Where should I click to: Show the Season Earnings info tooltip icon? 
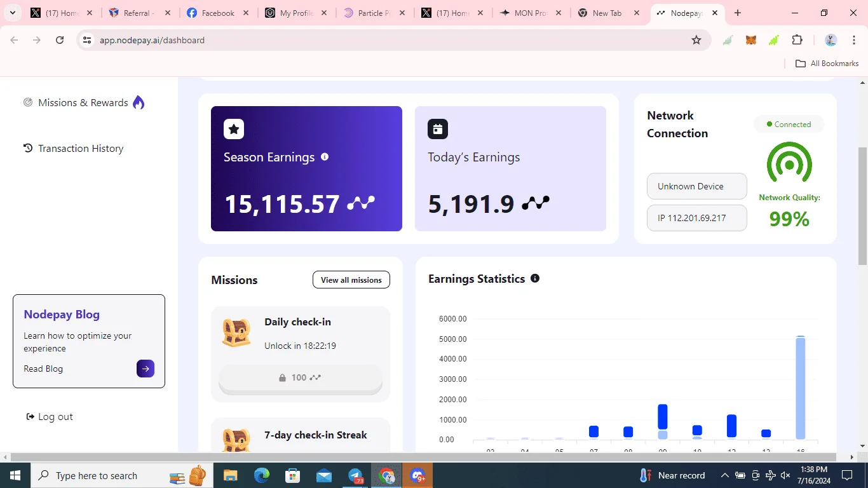coord(325,156)
